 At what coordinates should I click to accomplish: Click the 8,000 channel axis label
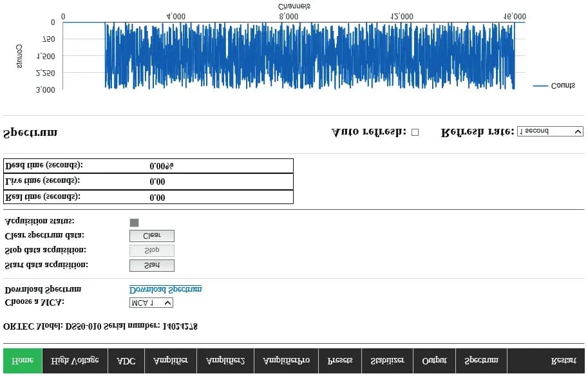click(289, 17)
